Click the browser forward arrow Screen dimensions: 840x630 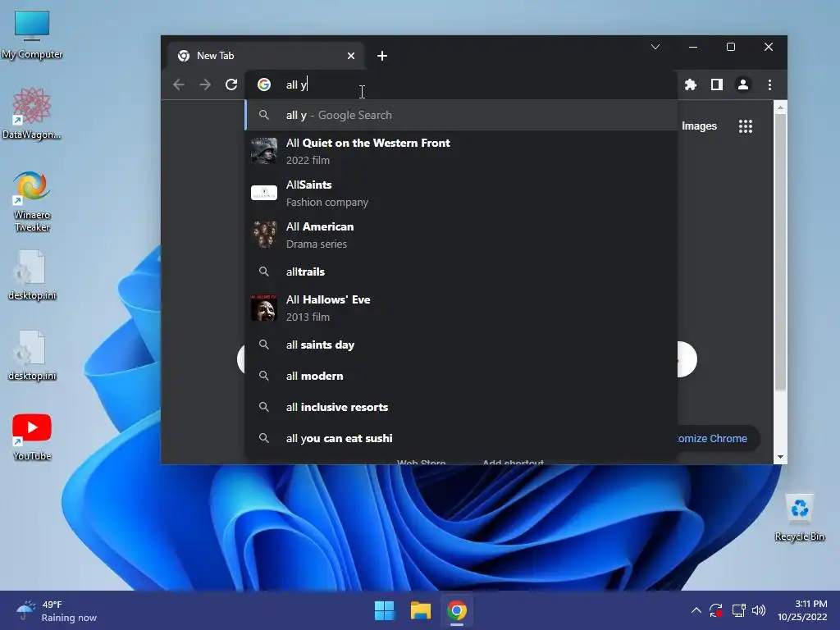click(x=204, y=84)
